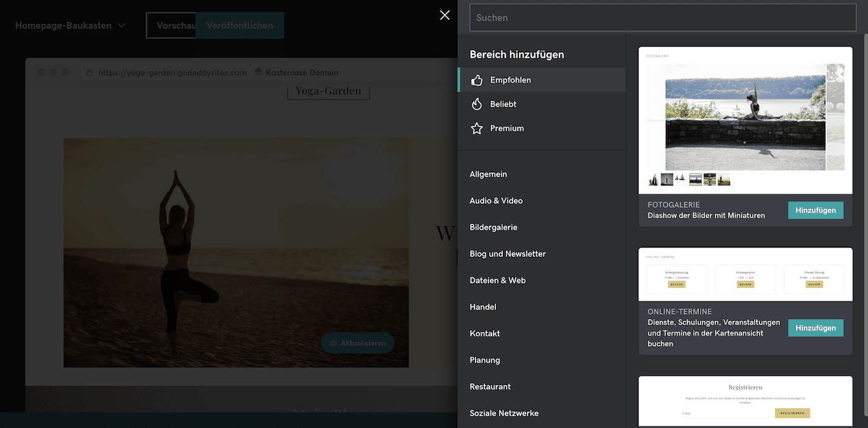
Task: Click the Veröffentlichen button
Action: 240,25
